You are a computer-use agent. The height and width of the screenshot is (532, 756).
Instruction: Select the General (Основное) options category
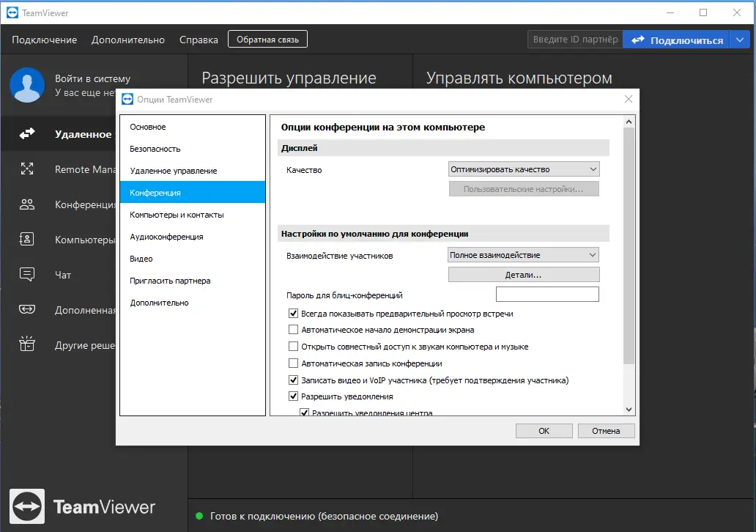193,127
